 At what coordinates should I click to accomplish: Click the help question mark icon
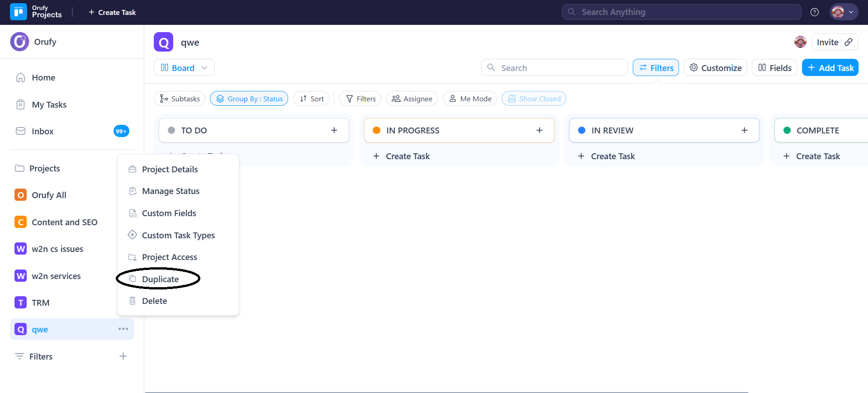click(814, 12)
